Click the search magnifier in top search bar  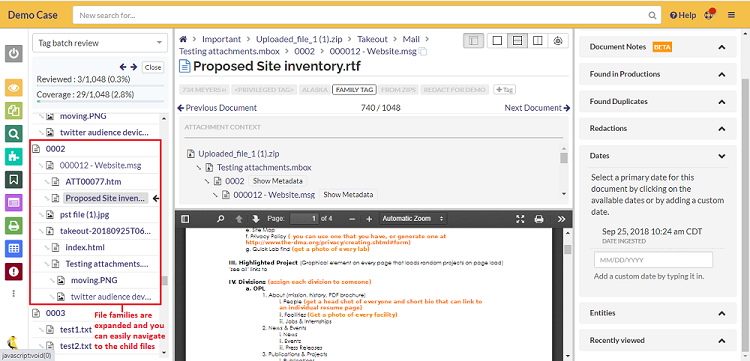tap(652, 15)
